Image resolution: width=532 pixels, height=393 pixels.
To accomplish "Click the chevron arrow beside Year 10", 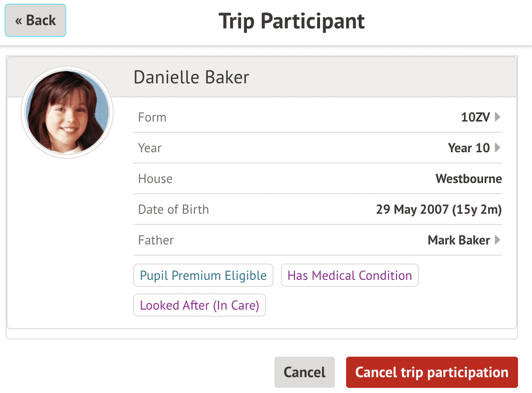I will pos(498,148).
